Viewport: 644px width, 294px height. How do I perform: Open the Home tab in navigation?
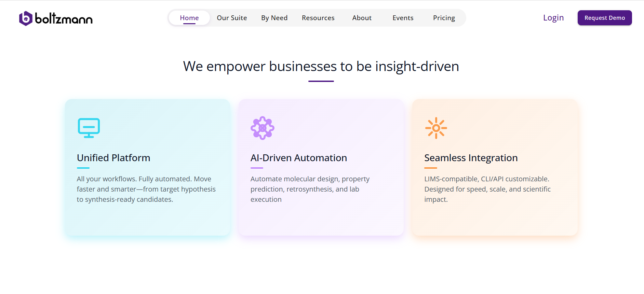(189, 18)
